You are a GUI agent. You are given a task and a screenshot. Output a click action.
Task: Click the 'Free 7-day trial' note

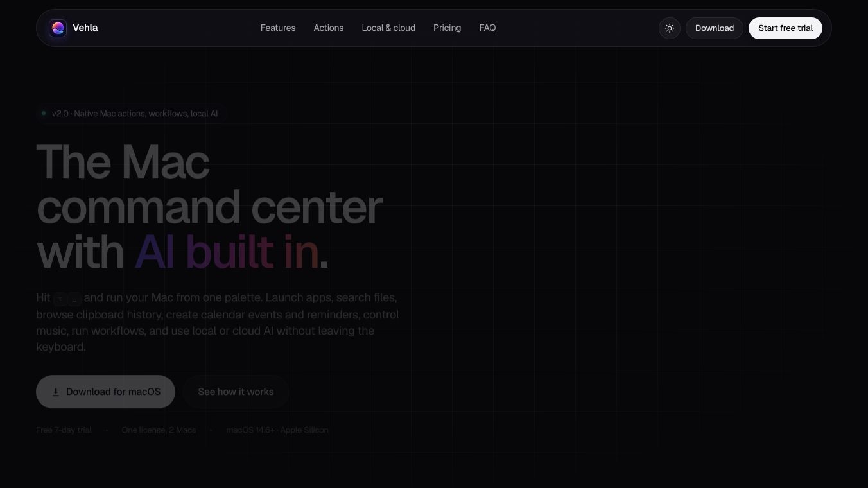64,430
